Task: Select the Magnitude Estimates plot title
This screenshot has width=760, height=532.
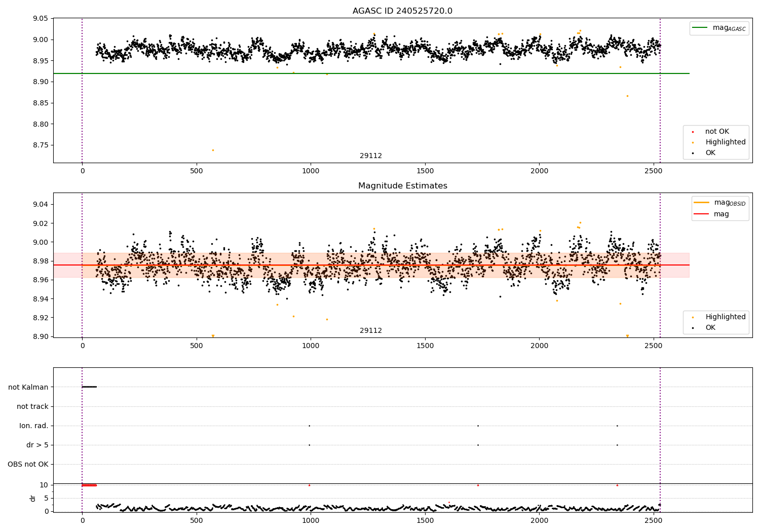Action: click(x=402, y=186)
